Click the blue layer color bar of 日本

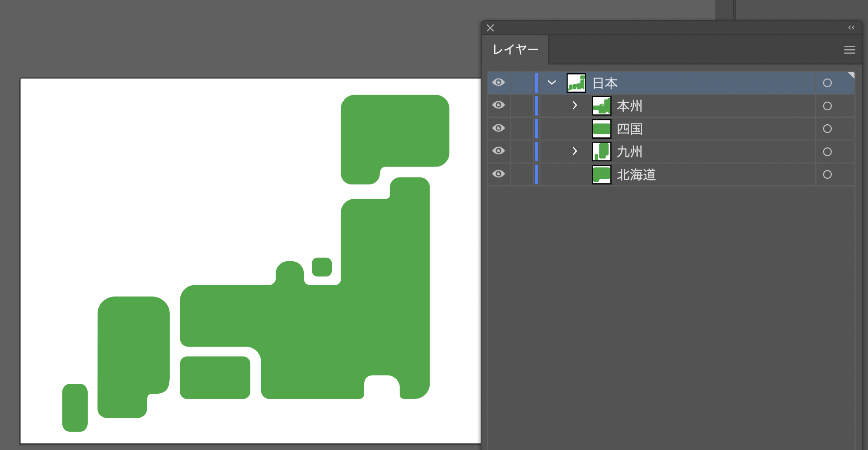click(x=537, y=82)
